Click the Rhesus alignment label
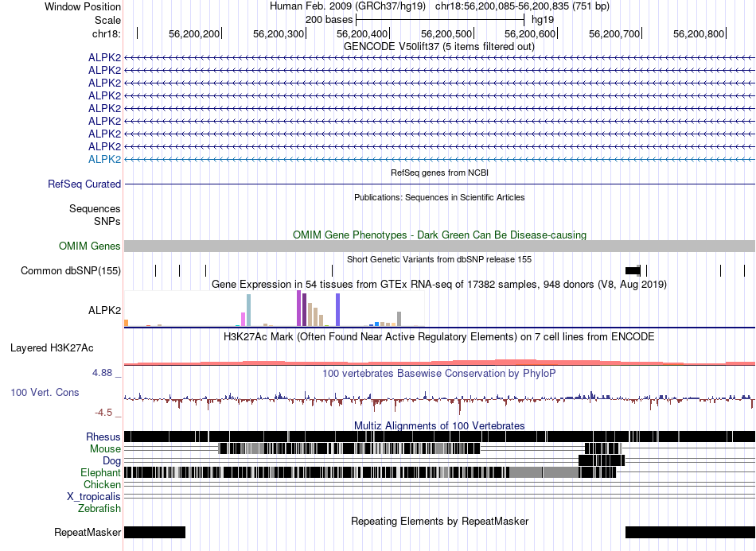Viewport: 756px width, 551px height. (103, 437)
